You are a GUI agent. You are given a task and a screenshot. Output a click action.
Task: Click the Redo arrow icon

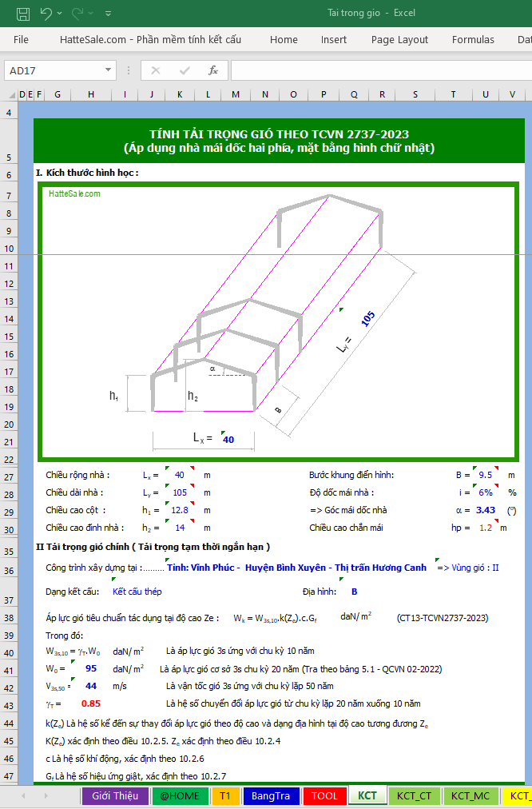pyautogui.click(x=77, y=14)
